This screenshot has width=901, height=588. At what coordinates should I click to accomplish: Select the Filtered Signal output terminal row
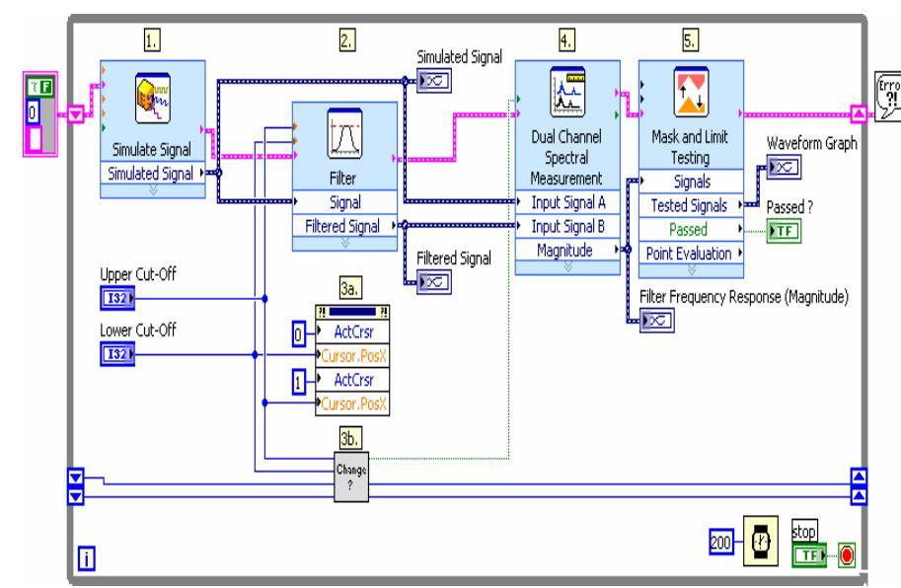344,226
